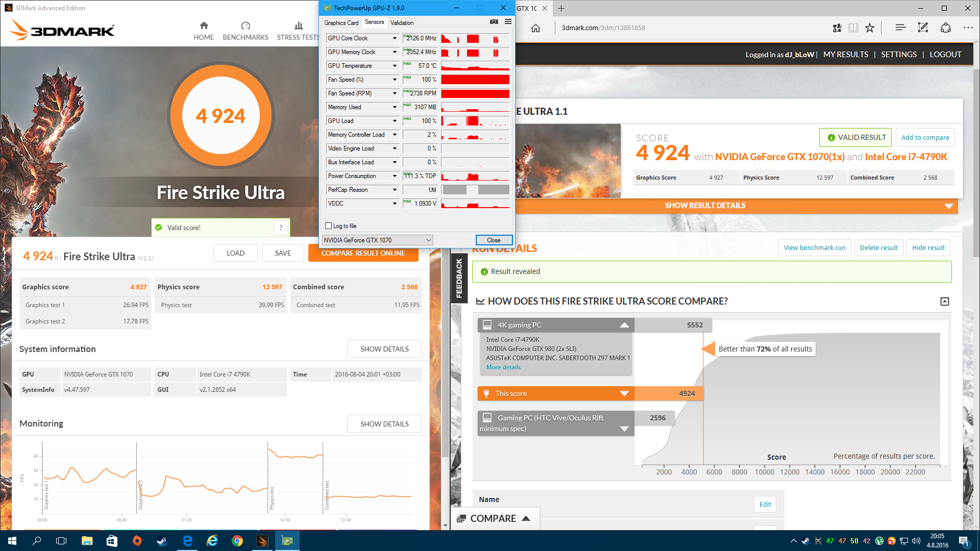Click the SAVE button
The height and width of the screenshot is (551, 980).
point(283,253)
